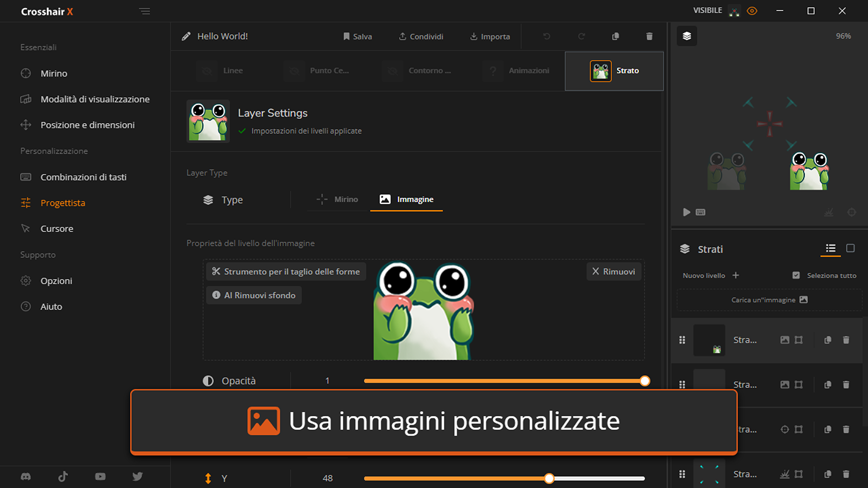Screen dimensions: 868x488
Task: Toggle the VISIBILE eye icon
Action: pyautogui.click(x=752, y=11)
